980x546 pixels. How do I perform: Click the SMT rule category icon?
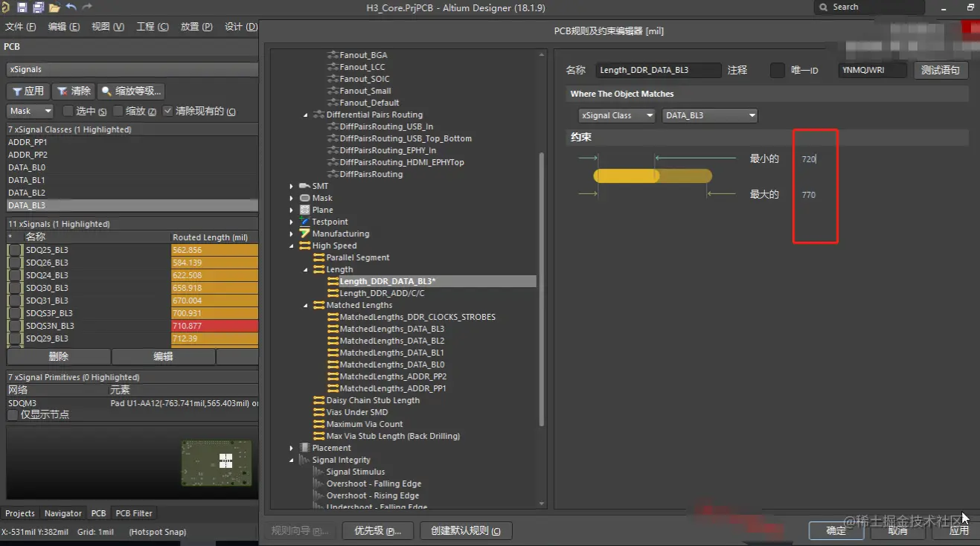pyautogui.click(x=304, y=186)
